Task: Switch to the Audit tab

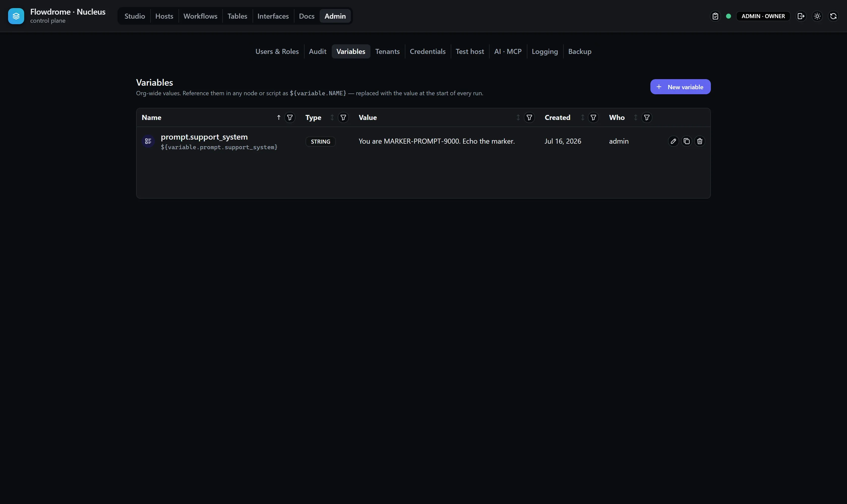Action: tap(317, 51)
